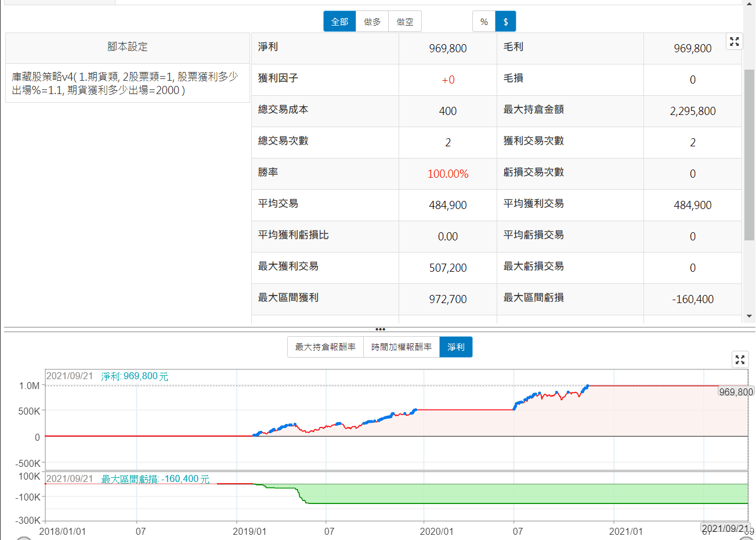Screen dimensions: 756x540
Task: Click the 969,800 value label on chart
Action: point(736,392)
